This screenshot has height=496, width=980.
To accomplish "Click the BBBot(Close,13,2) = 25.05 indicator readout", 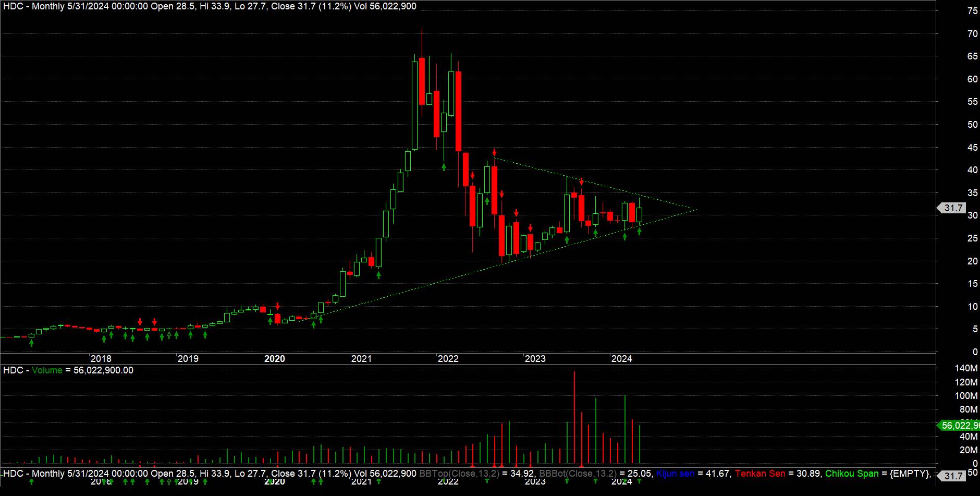I will pos(595,474).
